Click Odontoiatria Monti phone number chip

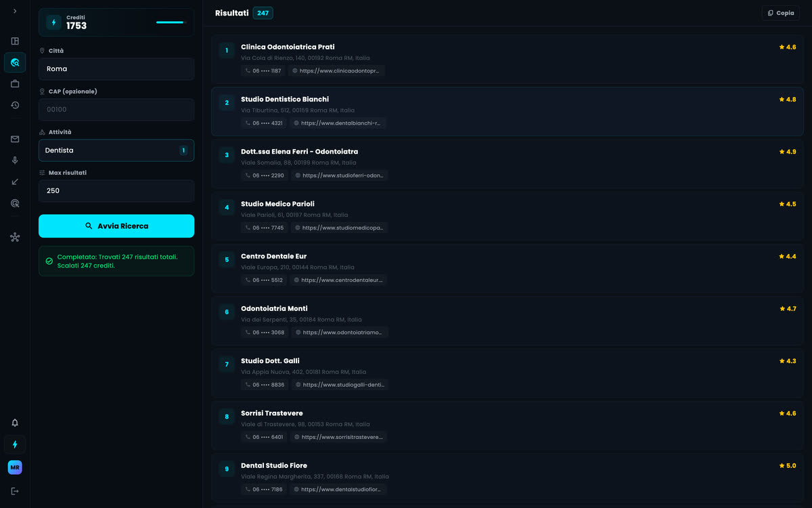pyautogui.click(x=265, y=333)
